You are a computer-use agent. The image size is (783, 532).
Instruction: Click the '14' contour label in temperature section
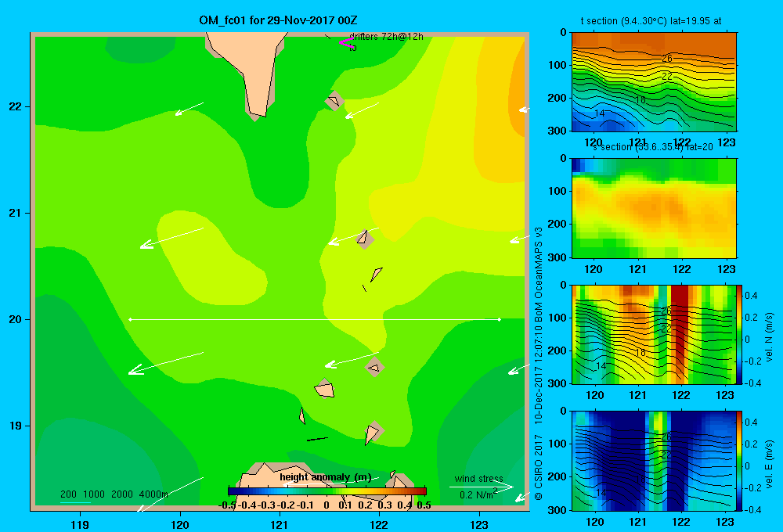pos(599,113)
